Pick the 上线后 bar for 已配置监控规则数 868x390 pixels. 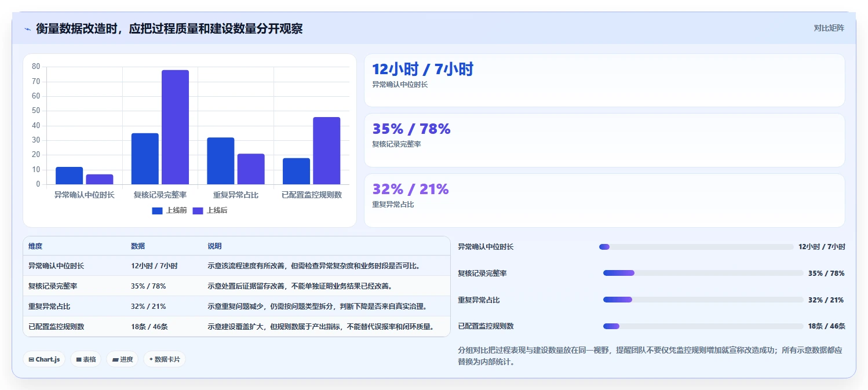[x=327, y=151]
